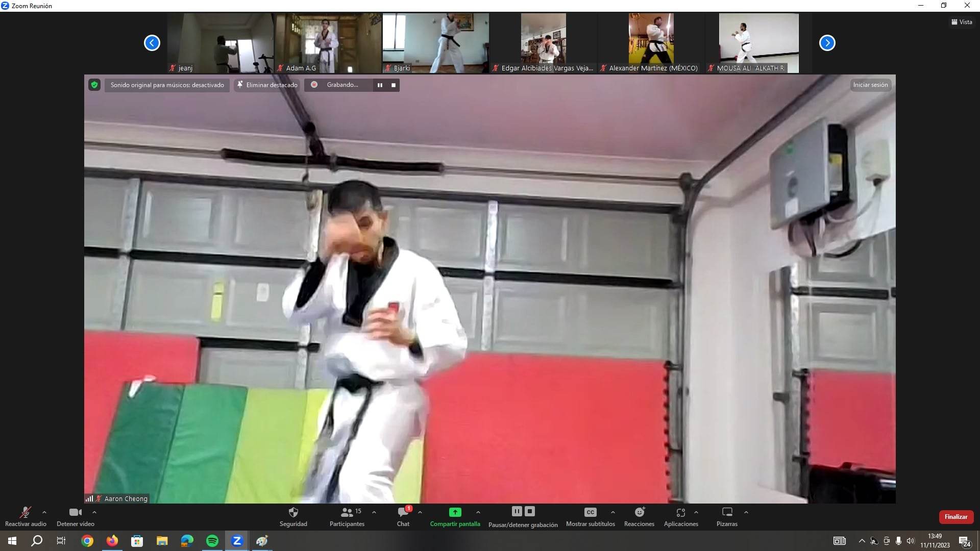Viewport: 980px width, 551px height.
Task: Click Sonido original para músicos: desactivado
Action: 167,85
